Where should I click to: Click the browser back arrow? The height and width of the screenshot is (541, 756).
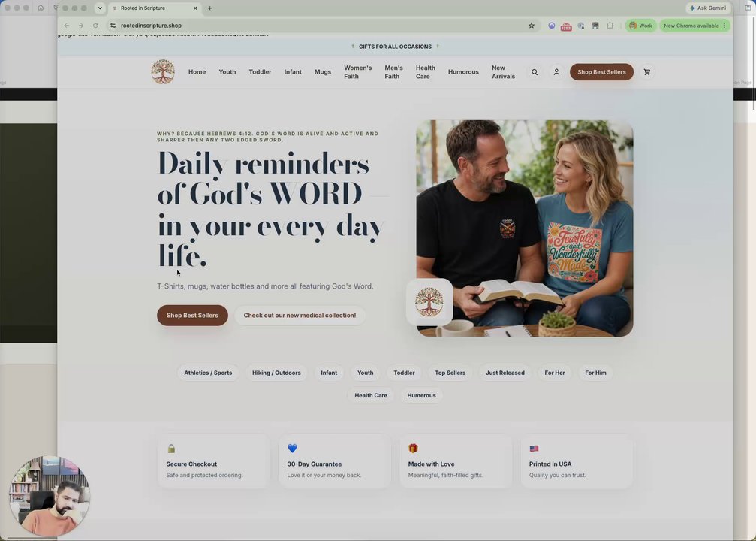(x=67, y=26)
